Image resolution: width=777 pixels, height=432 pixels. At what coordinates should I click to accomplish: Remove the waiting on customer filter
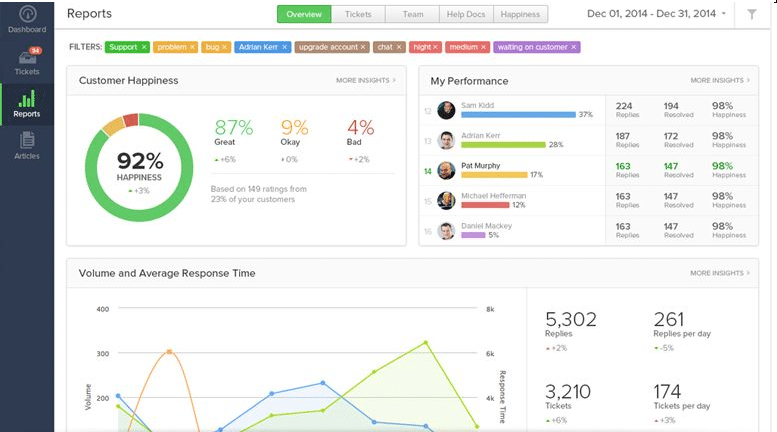point(573,47)
